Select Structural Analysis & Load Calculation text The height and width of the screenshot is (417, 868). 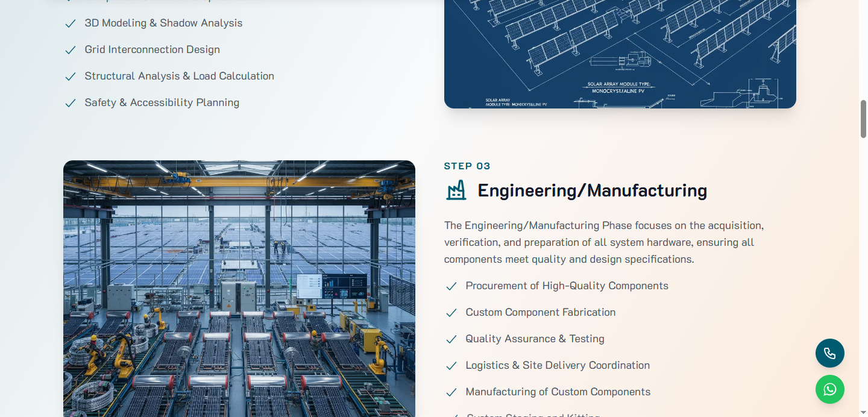point(180,76)
